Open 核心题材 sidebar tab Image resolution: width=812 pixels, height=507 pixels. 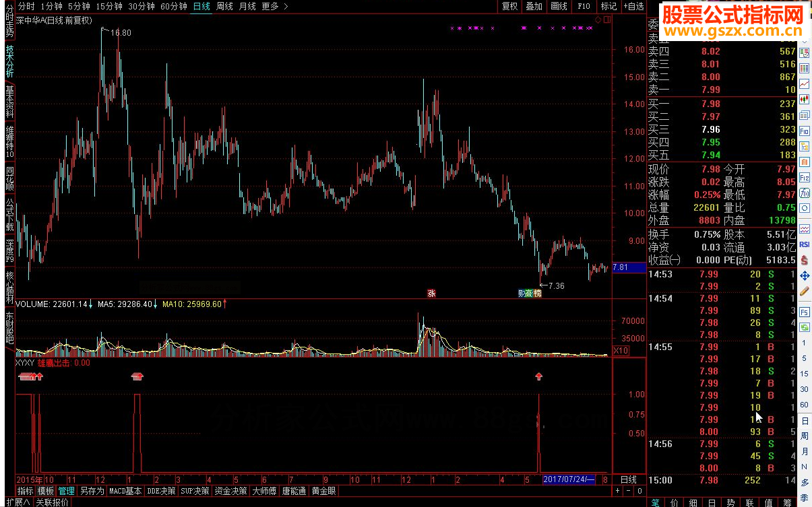pos(9,288)
